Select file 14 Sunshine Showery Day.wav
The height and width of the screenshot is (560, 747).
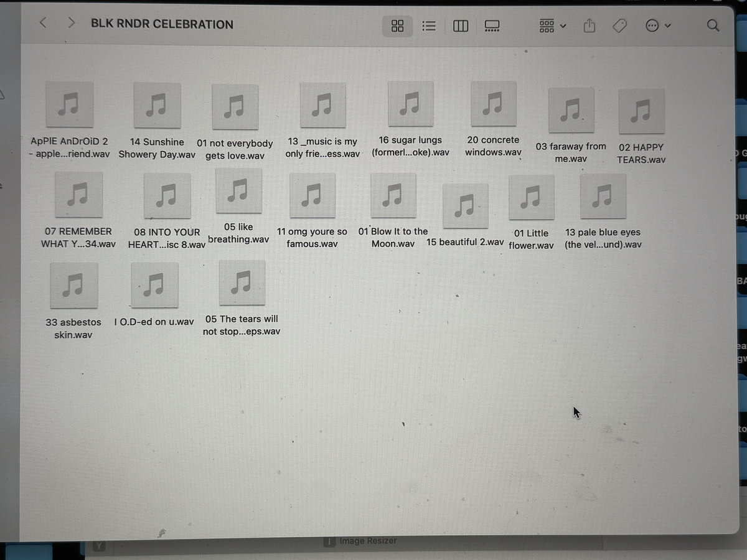(157, 106)
